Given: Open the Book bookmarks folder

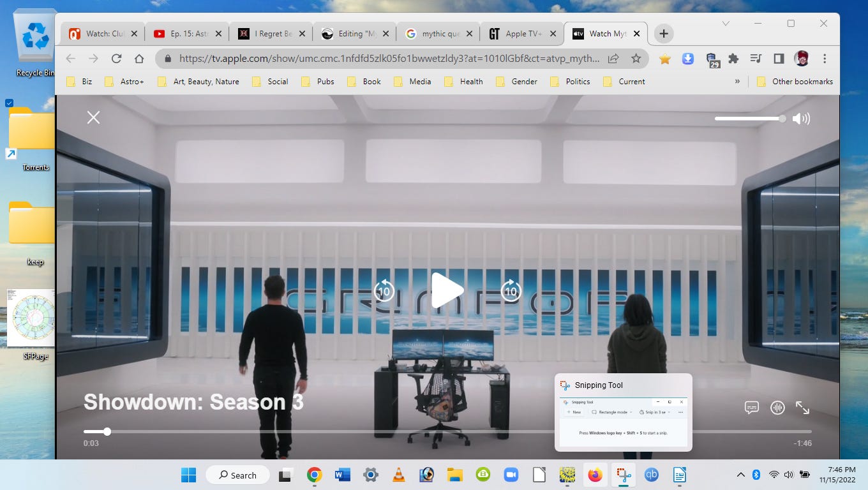Looking at the screenshot, I should click(364, 82).
